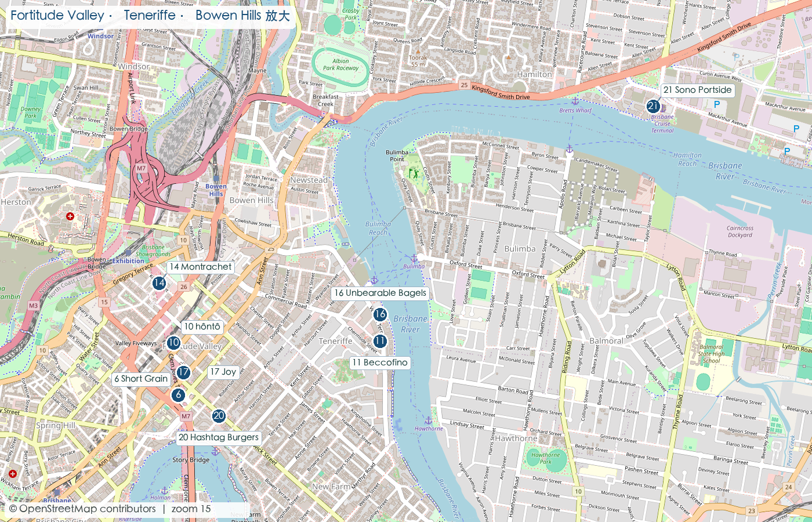
Task: Click the 'zoom 15' indicator text
Action: pyautogui.click(x=191, y=509)
